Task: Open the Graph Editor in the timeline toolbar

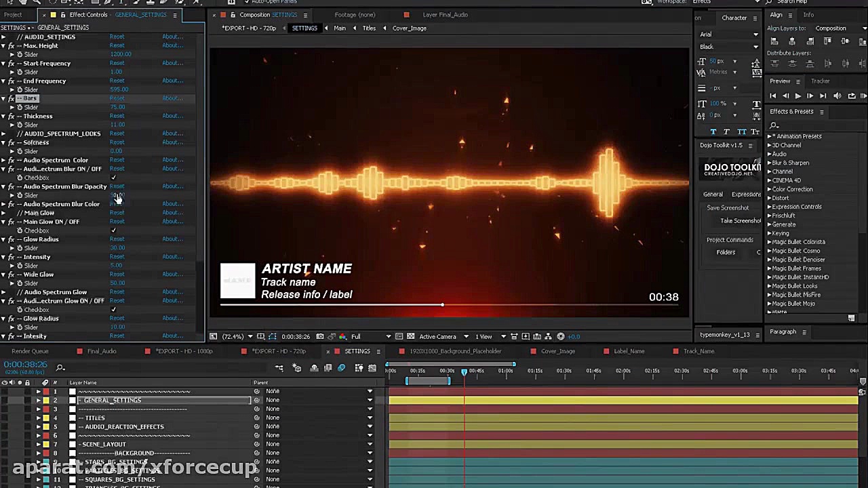Action: [372, 368]
